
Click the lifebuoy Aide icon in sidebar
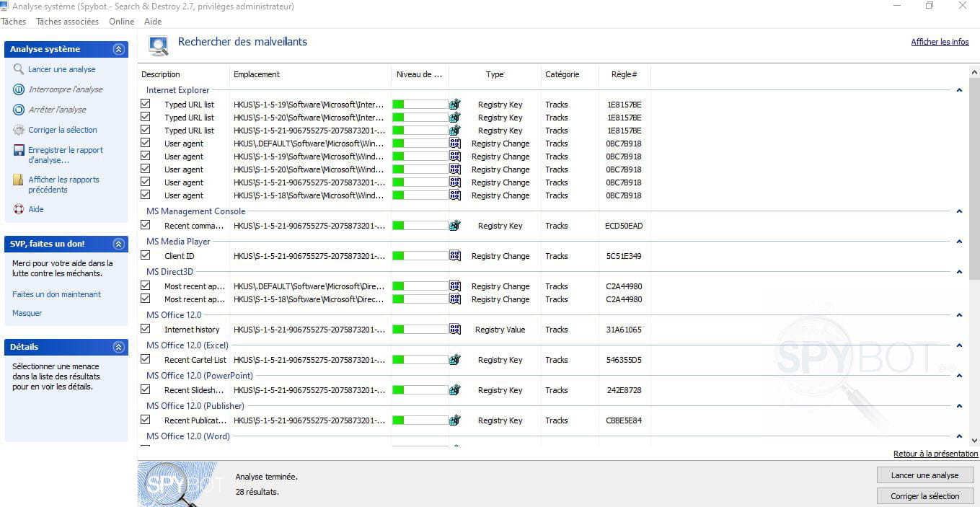[x=19, y=209]
